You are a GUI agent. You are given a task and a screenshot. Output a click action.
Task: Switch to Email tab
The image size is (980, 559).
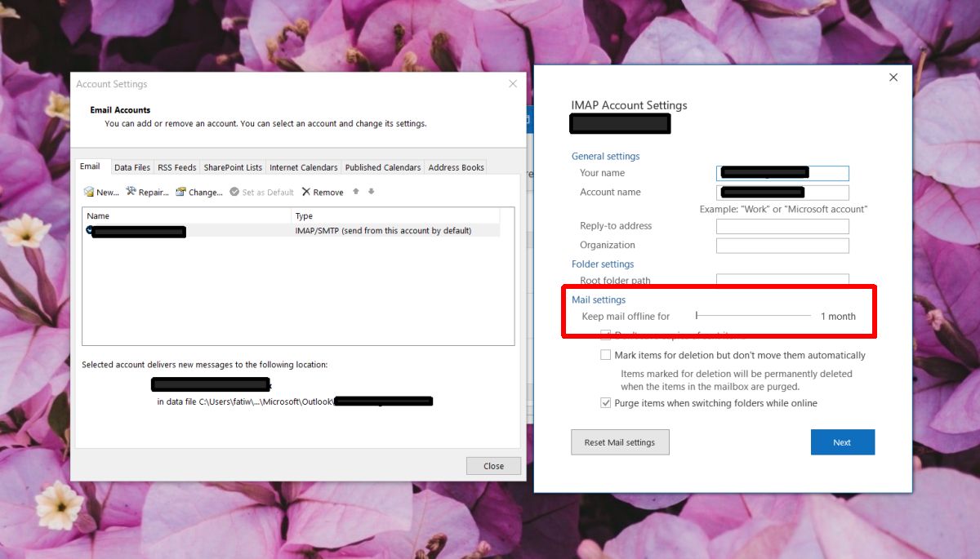pos(90,166)
